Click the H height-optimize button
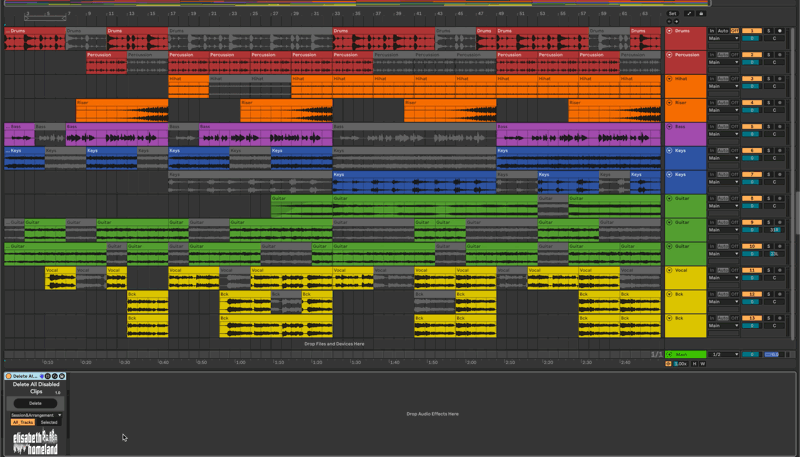Screen dimensions: 800x457 [x=694, y=364]
